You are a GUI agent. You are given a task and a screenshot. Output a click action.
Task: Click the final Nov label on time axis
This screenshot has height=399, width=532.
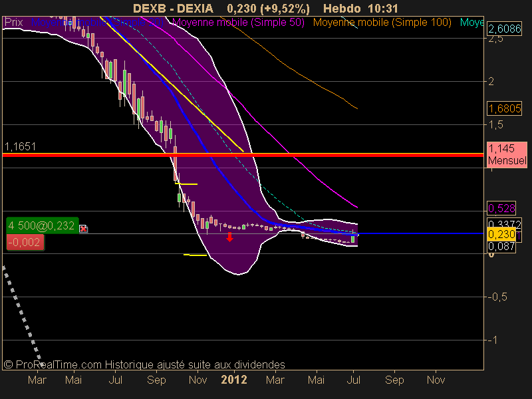tap(436, 380)
